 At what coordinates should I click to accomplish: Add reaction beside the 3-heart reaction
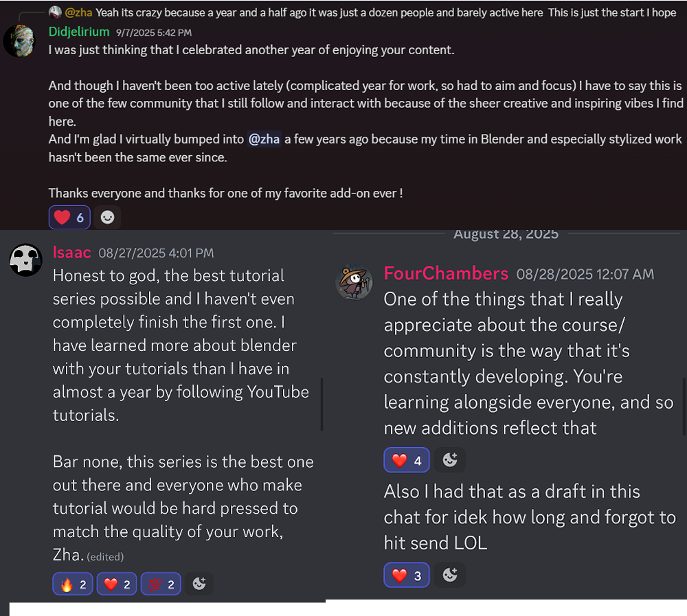(450, 575)
